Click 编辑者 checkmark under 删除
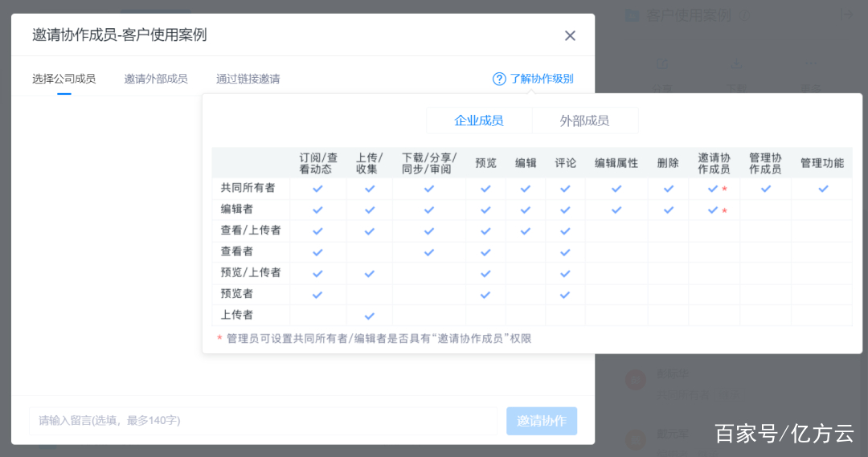The image size is (868, 457). click(x=669, y=210)
